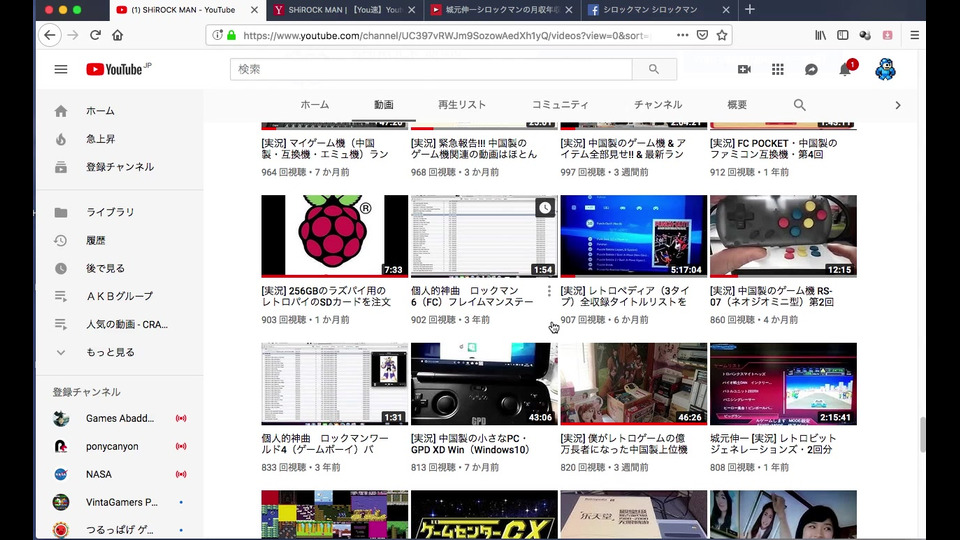Image resolution: width=960 pixels, height=540 pixels.
Task: Click the browser URL address bar
Action: 447,35
